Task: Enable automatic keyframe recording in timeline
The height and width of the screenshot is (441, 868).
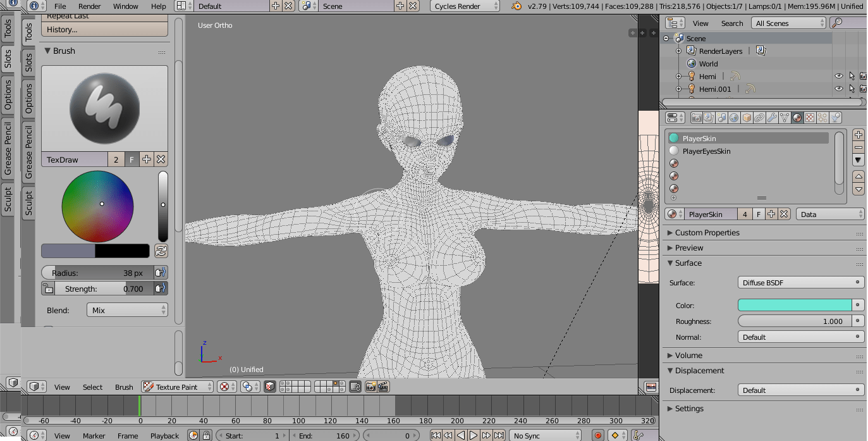Action: click(x=597, y=435)
